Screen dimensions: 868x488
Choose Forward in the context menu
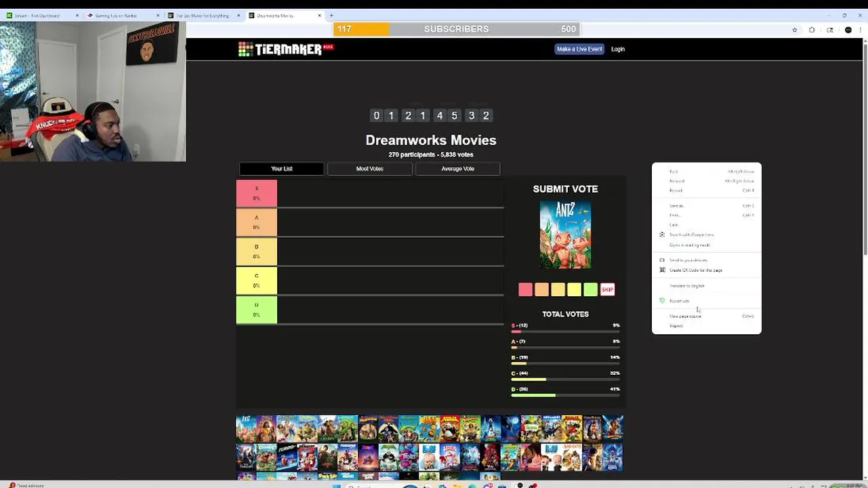(707, 181)
